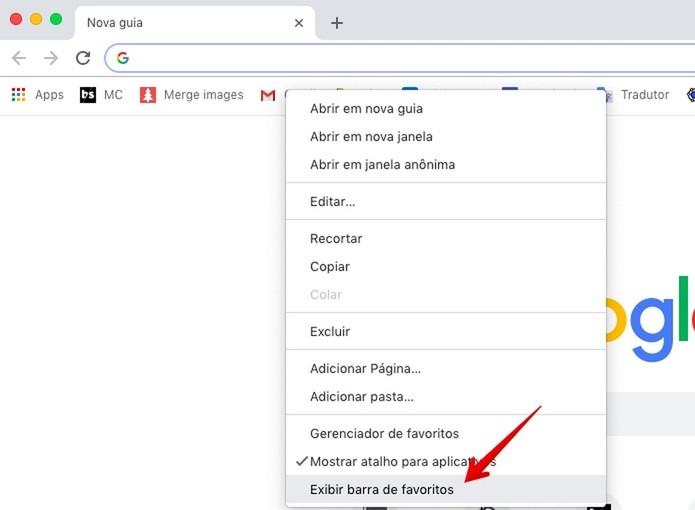The width and height of the screenshot is (695, 510).
Task: Toggle Mostrar atalho para aplicativos
Action: coord(446,462)
